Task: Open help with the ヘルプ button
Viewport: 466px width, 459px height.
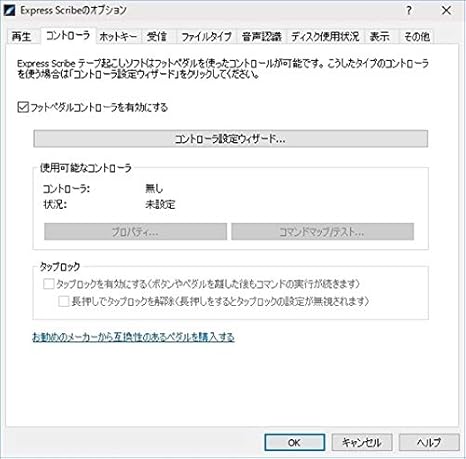Action: coord(429,443)
